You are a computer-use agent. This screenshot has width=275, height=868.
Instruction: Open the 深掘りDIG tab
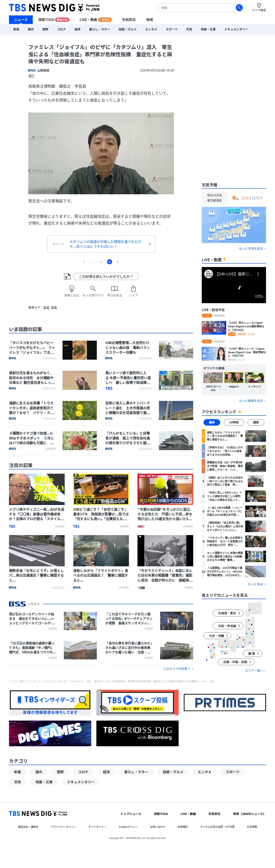(x=53, y=19)
